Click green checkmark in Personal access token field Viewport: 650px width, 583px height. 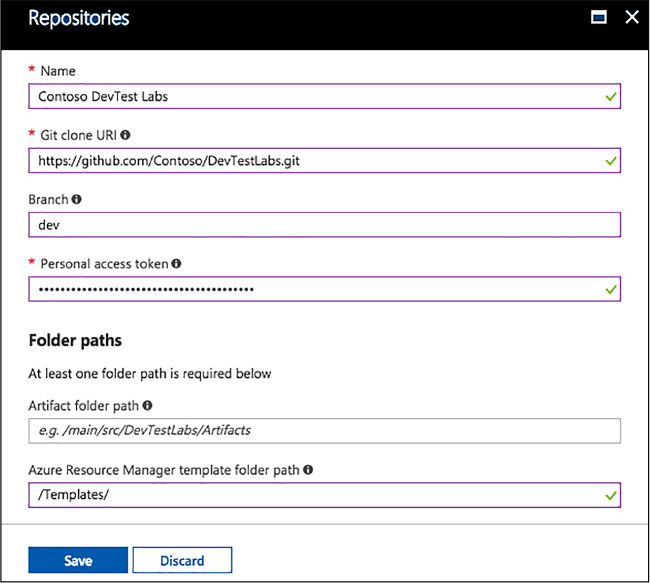click(611, 289)
